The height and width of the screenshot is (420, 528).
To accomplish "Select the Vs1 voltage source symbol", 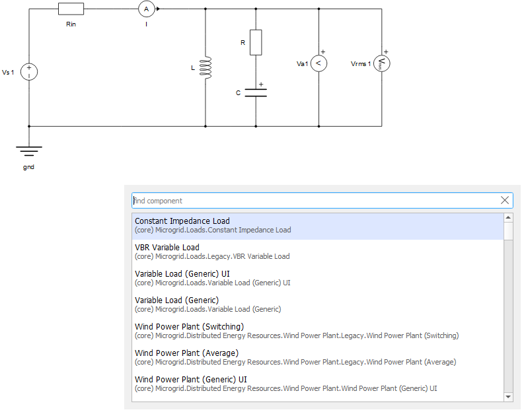I will pyautogui.click(x=29, y=72).
